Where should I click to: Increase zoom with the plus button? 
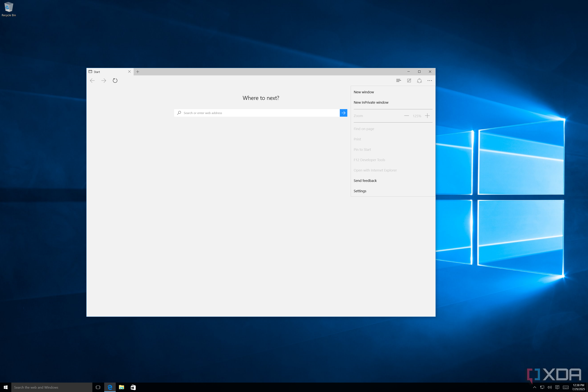click(x=427, y=116)
